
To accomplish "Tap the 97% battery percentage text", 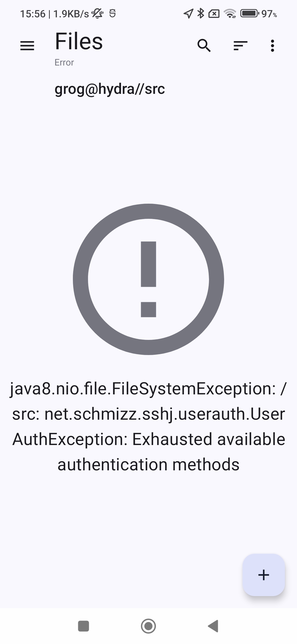I will tap(269, 14).
